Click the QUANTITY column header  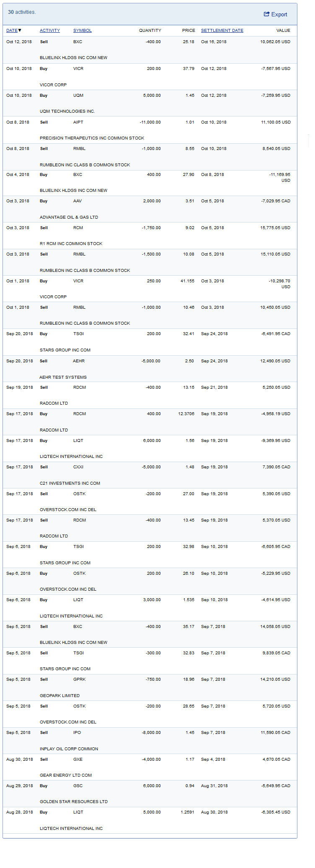[150, 31]
